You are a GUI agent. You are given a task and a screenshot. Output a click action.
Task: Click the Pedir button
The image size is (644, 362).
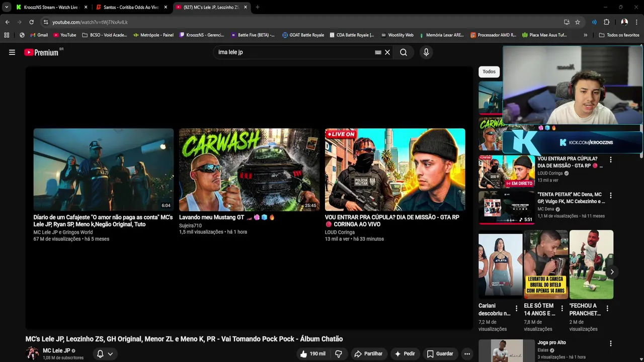[405, 354]
